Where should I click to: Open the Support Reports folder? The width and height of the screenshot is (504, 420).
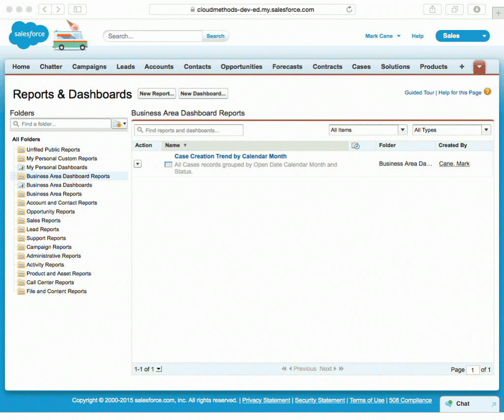click(x=46, y=238)
